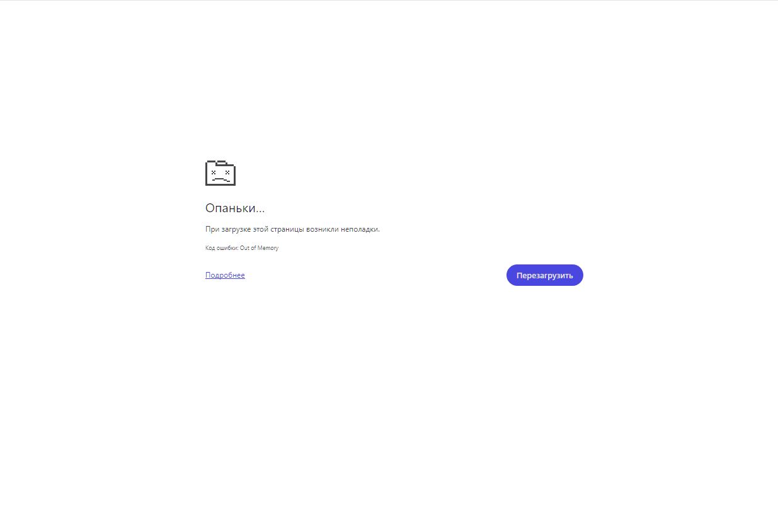The height and width of the screenshot is (532, 778).
Task: Click the sad folder crash icon
Action: coord(220,173)
